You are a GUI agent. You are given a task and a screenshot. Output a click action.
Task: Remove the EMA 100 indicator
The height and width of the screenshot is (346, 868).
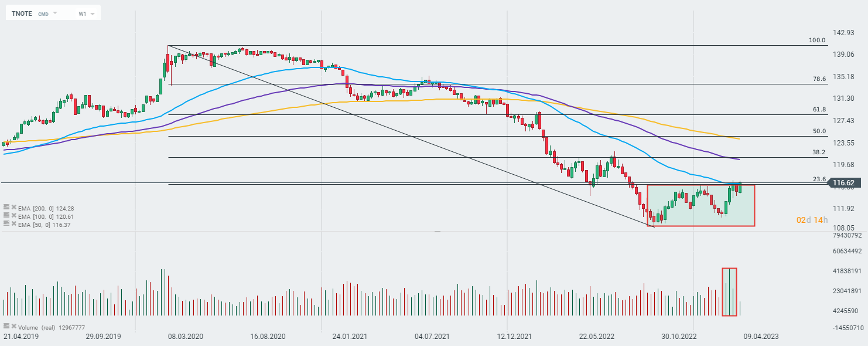[13, 216]
